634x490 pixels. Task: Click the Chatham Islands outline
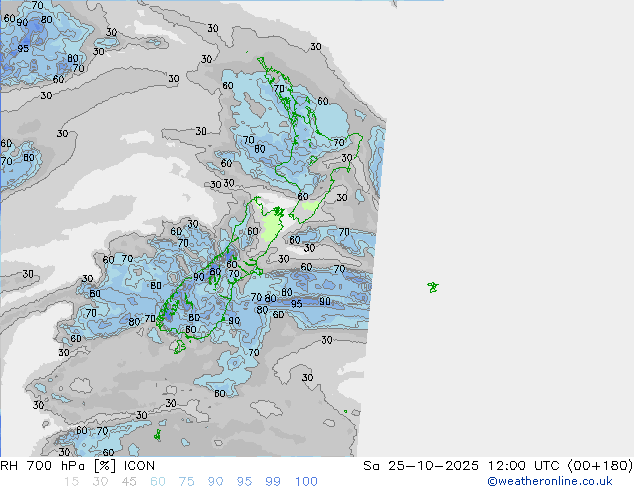point(433,287)
